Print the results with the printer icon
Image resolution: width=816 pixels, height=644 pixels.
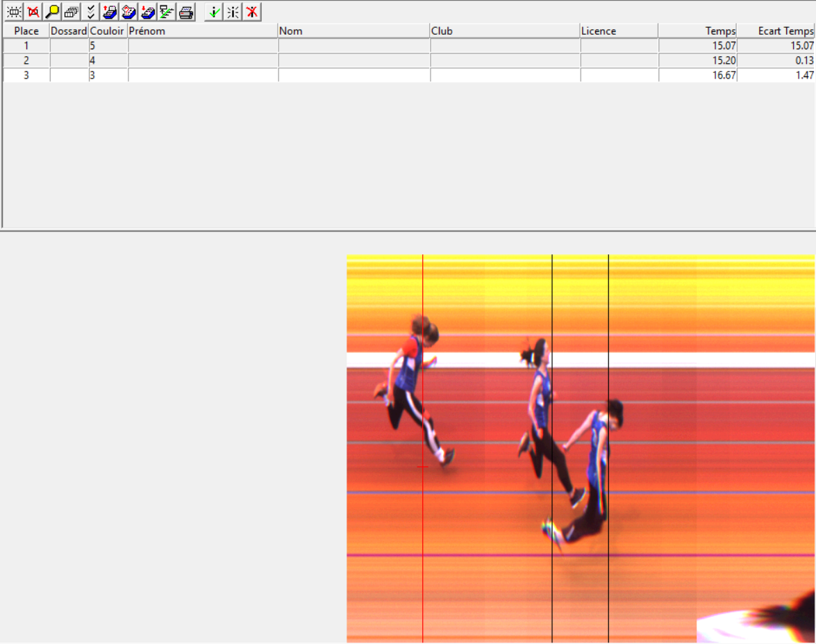186,11
